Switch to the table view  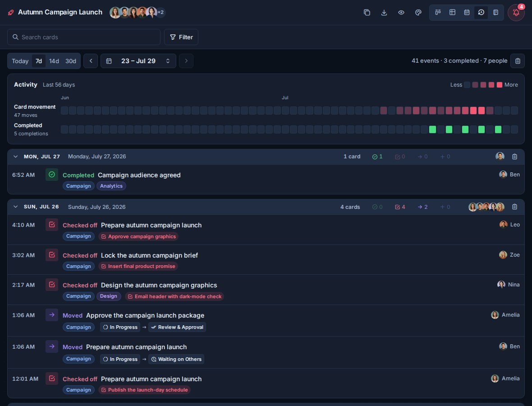[x=452, y=12]
